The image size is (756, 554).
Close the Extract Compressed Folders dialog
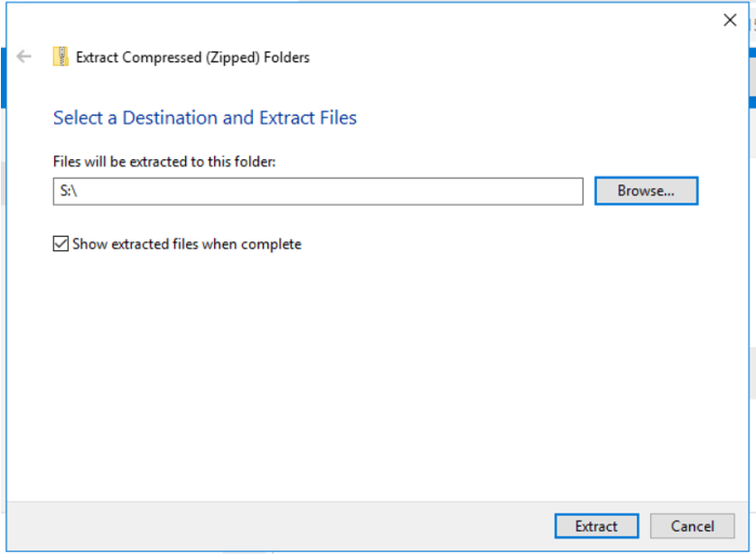[730, 20]
